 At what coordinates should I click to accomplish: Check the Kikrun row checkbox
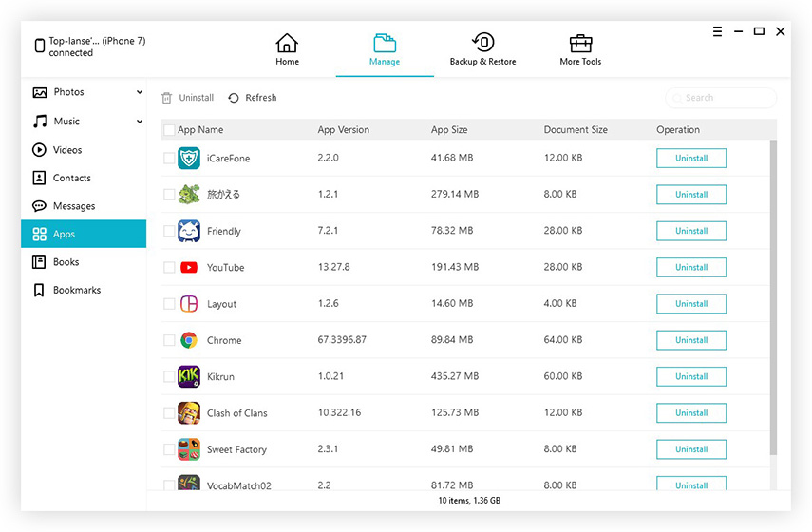point(169,376)
